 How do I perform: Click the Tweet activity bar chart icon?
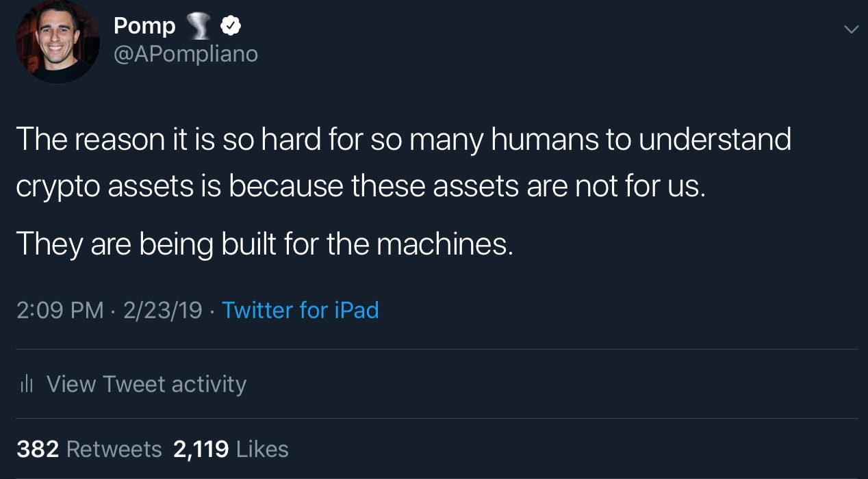click(x=27, y=385)
